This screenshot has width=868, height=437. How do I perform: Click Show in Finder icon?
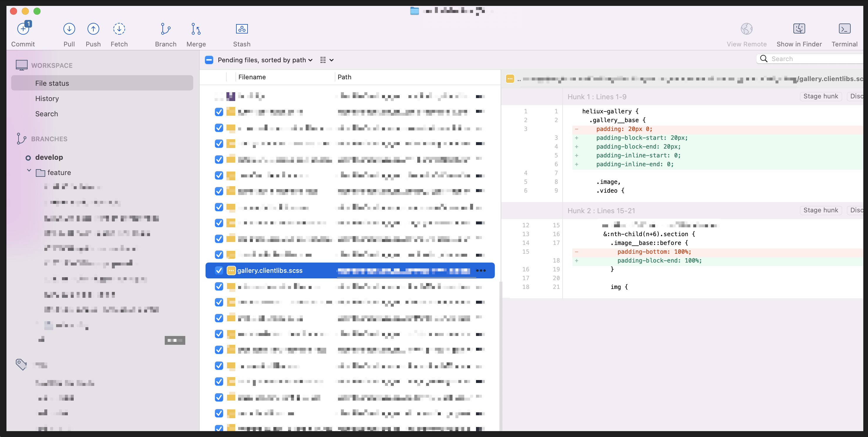tap(799, 29)
